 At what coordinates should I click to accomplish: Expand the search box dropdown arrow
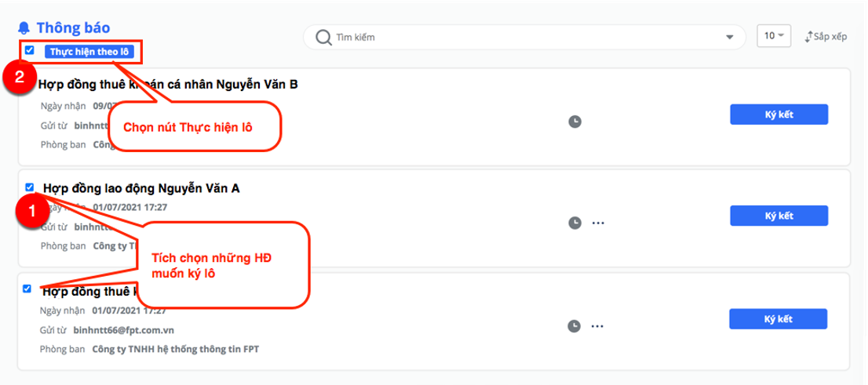pos(729,38)
